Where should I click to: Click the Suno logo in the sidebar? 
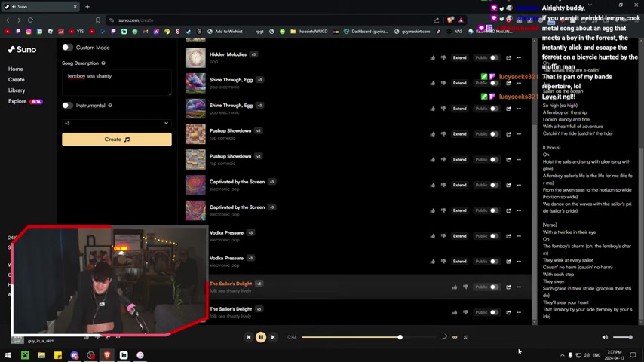22,49
